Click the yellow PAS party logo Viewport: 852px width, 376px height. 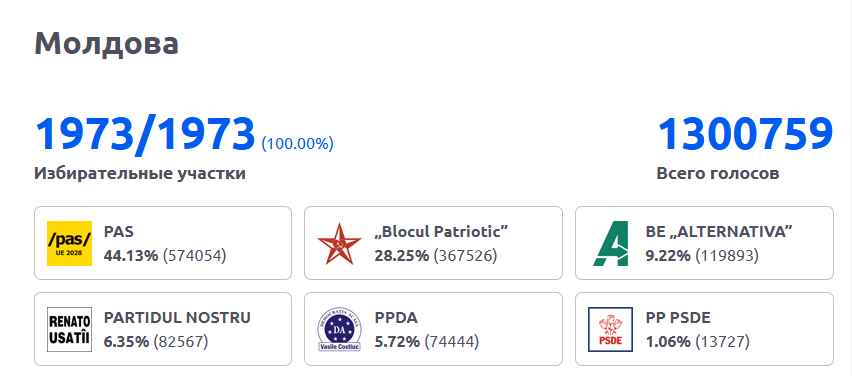tap(69, 243)
